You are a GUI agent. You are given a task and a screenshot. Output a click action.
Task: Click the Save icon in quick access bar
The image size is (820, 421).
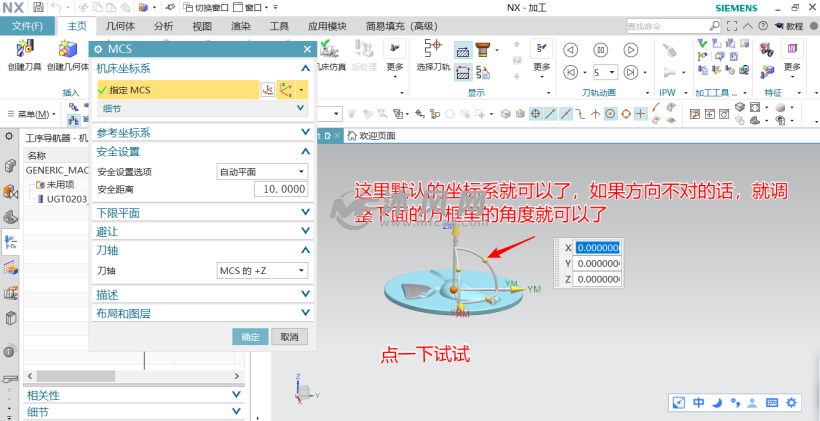(38, 7)
